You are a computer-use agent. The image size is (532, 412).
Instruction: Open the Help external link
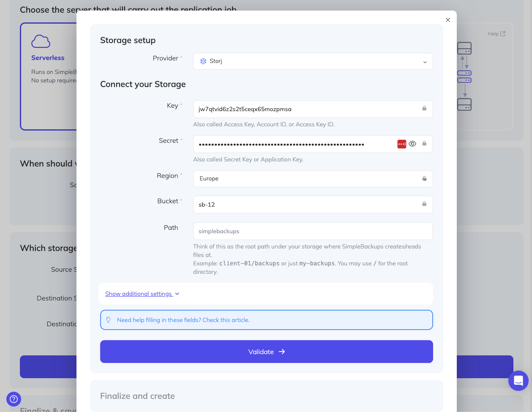pyautogui.click(x=497, y=34)
